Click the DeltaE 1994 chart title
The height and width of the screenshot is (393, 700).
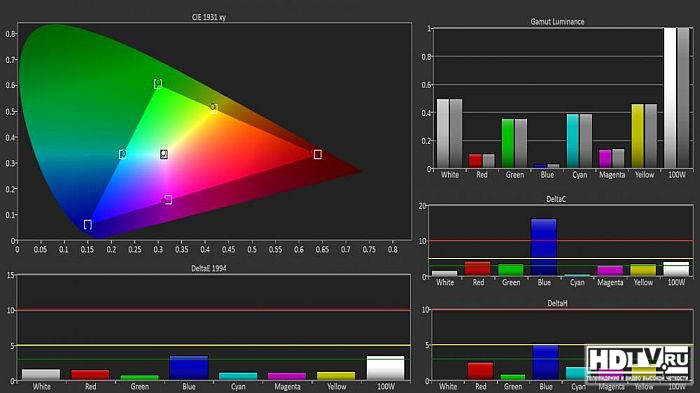pos(209,268)
